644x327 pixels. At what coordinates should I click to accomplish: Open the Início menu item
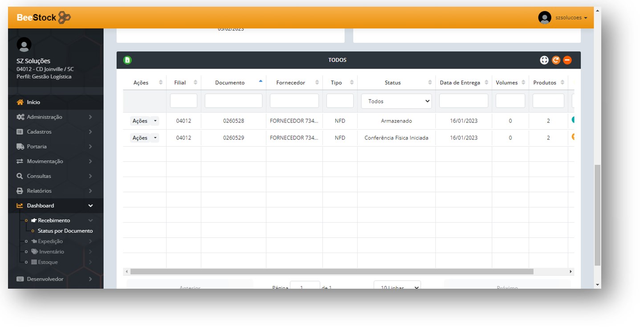(x=33, y=102)
